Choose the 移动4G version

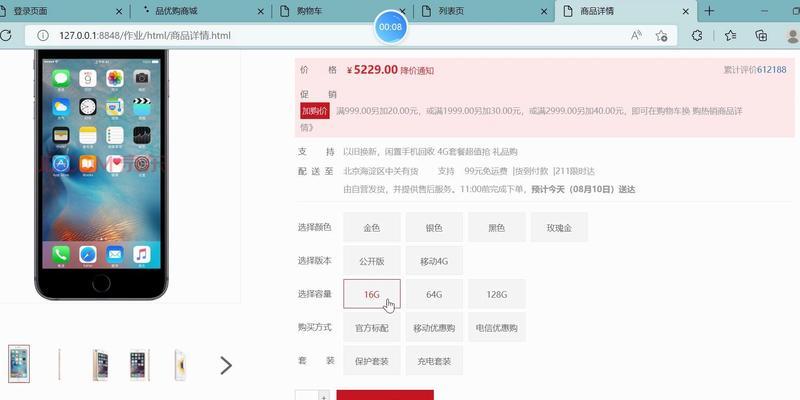(x=434, y=261)
